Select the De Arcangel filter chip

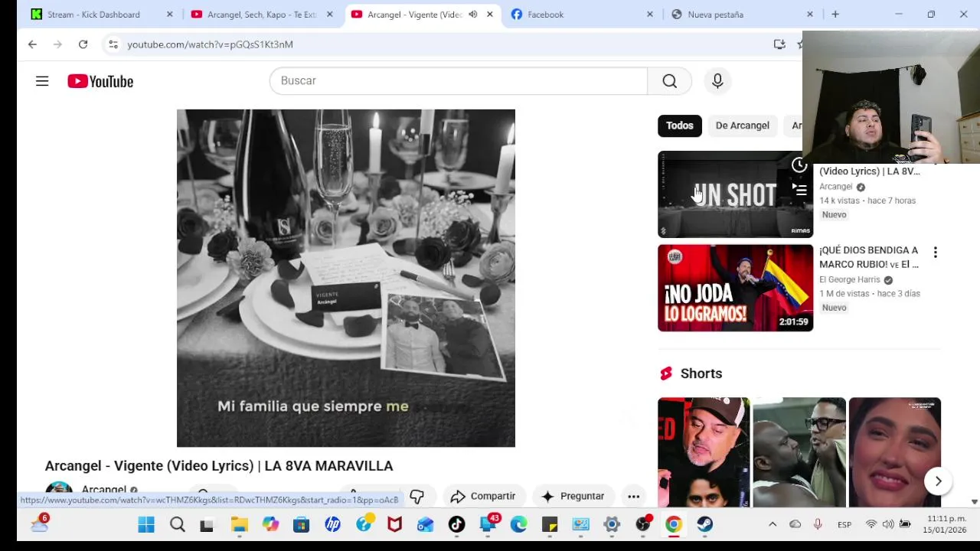pyautogui.click(x=742, y=126)
